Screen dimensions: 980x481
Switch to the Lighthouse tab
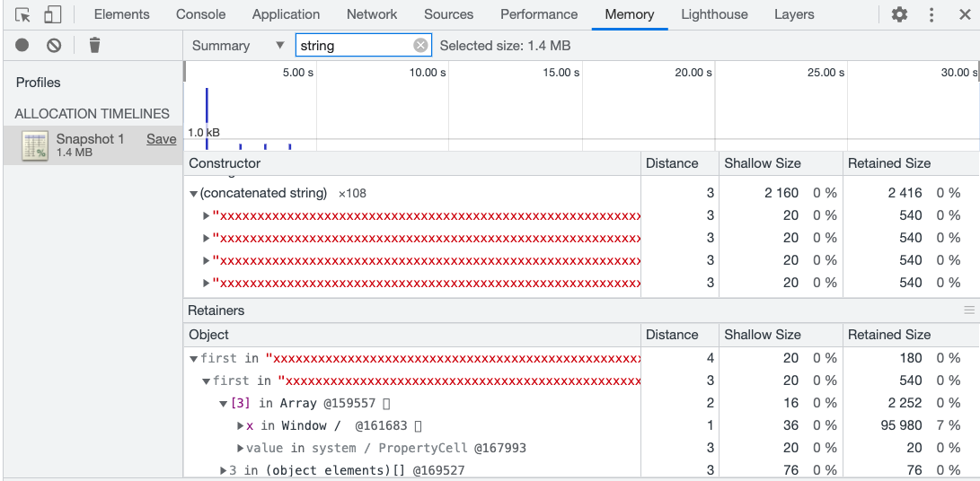(x=714, y=15)
